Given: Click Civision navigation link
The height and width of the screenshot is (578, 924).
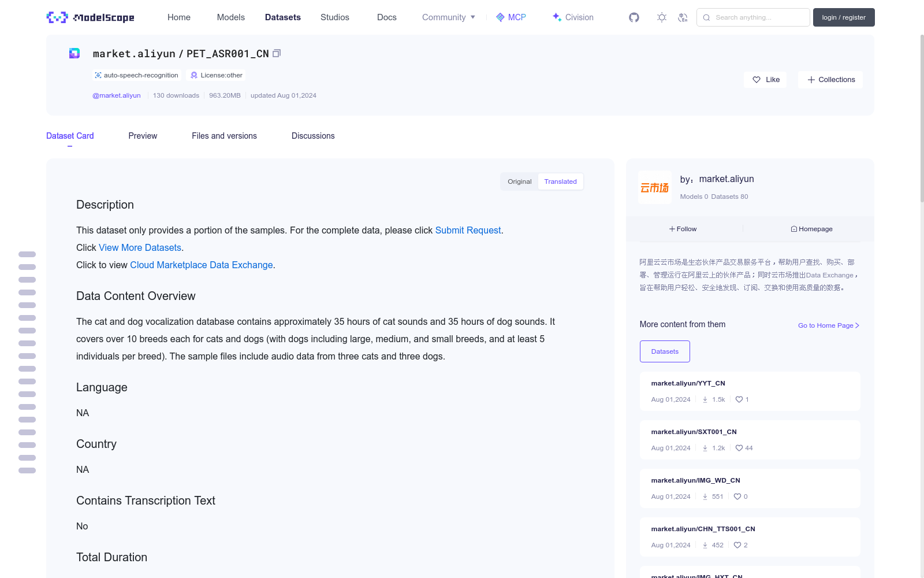Looking at the screenshot, I should [573, 17].
